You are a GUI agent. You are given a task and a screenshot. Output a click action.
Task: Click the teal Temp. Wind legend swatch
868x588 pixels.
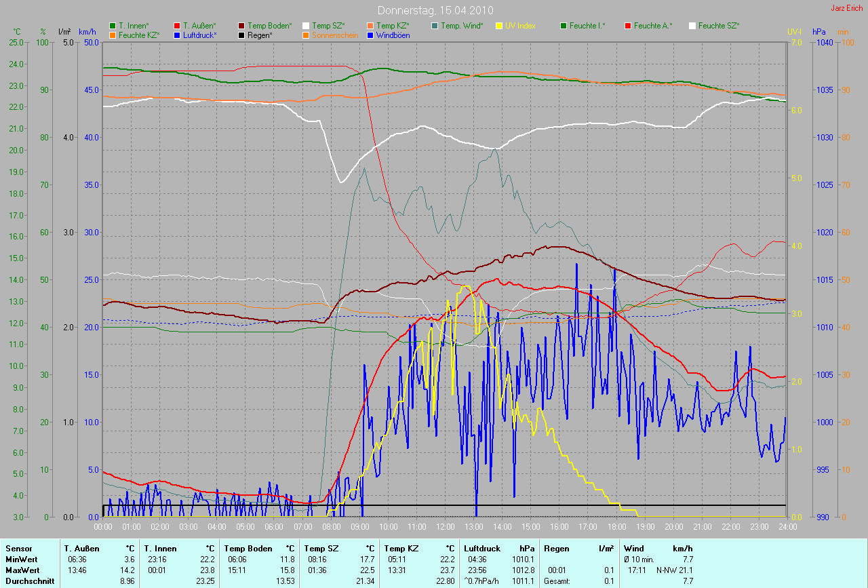(435, 26)
